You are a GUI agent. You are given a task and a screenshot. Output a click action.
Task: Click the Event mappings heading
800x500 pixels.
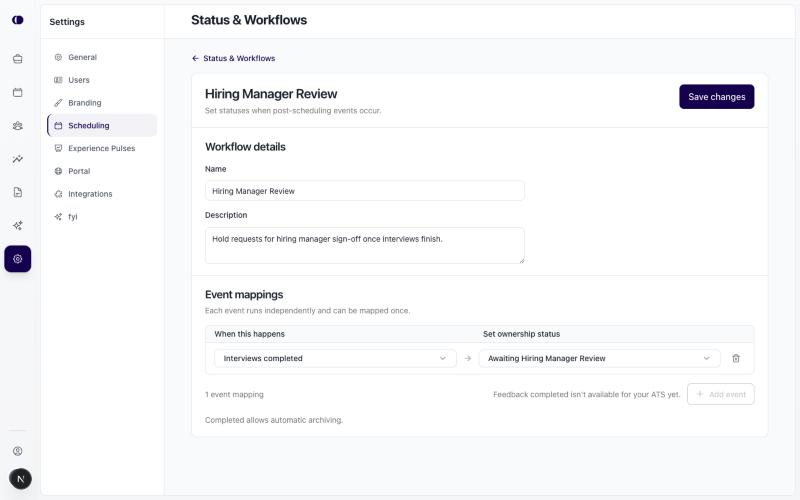click(244, 294)
